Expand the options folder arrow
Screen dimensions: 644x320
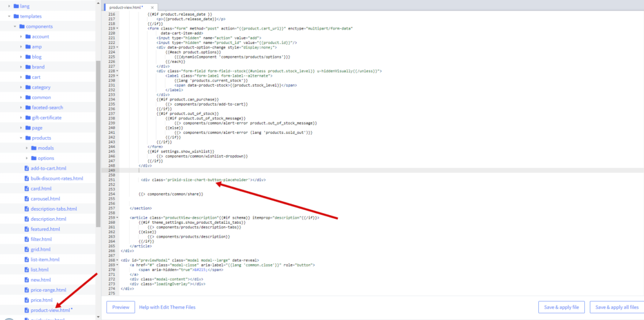[x=27, y=158]
